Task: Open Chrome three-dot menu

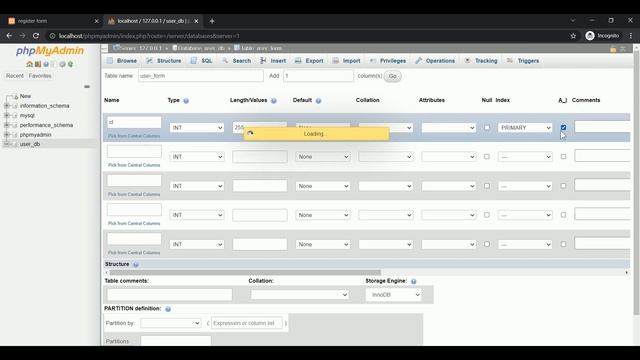Action: (x=631, y=36)
